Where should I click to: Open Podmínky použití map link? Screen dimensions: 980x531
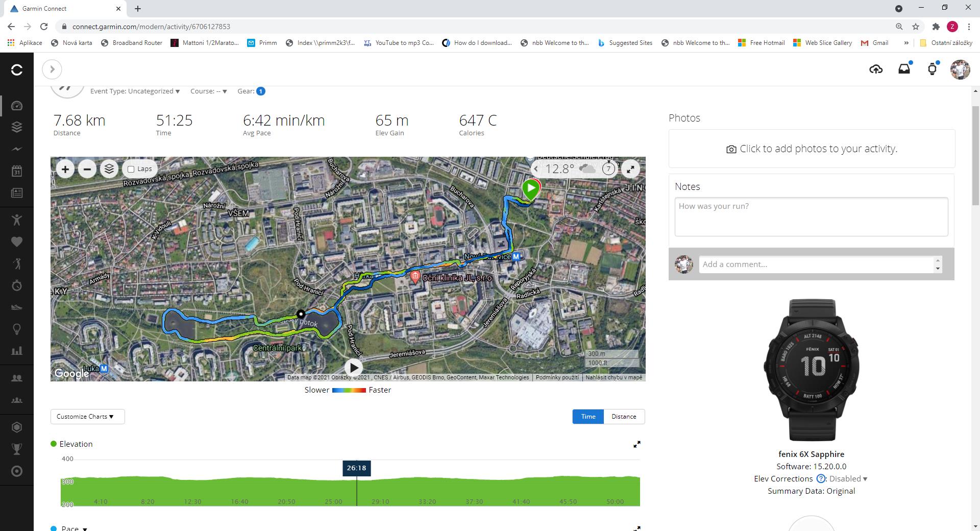pos(557,377)
